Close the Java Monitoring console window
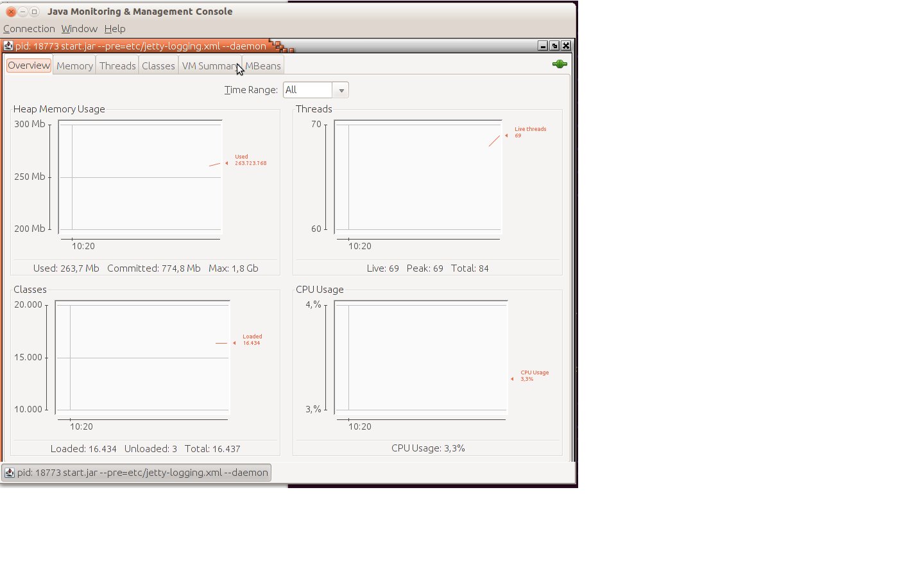Screen dimensions: 924x578 tap(11, 12)
